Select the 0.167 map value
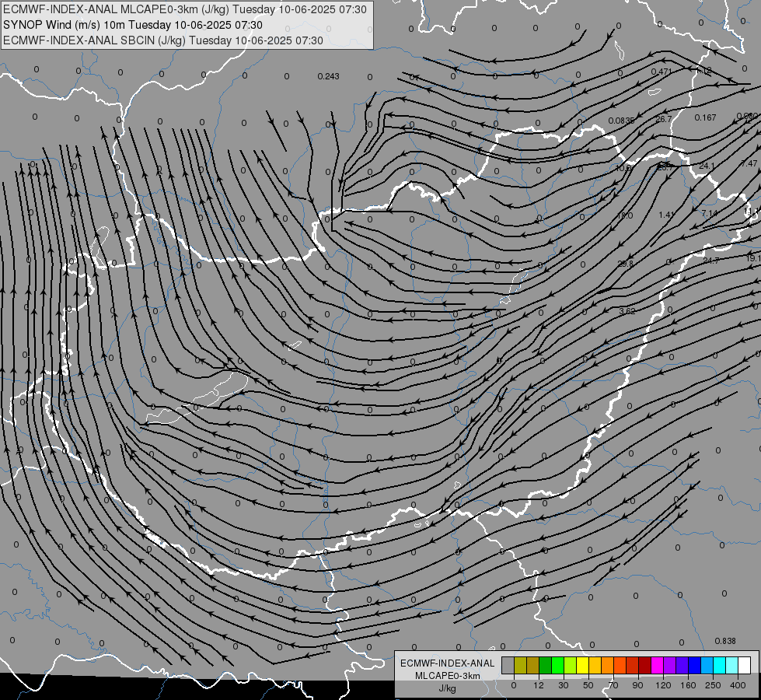 pos(705,117)
